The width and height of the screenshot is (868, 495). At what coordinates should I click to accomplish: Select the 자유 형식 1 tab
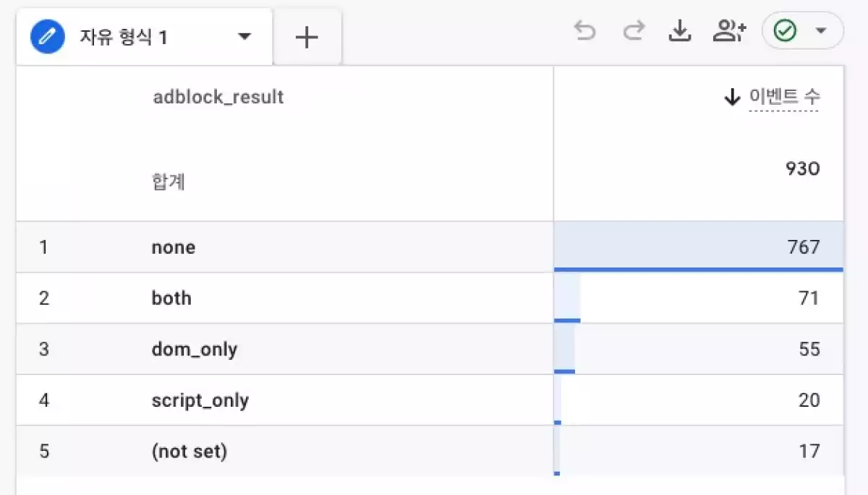pos(123,38)
